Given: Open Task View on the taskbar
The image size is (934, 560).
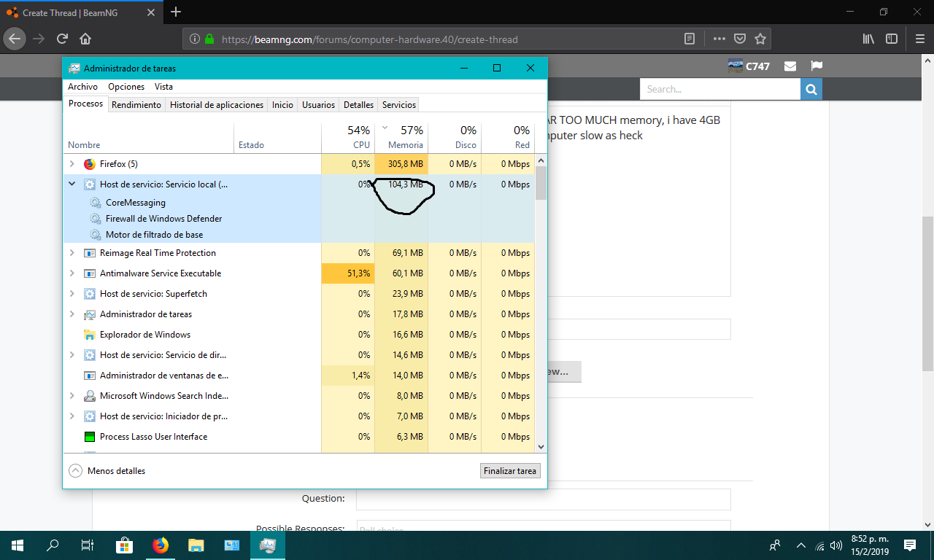Looking at the screenshot, I should (x=88, y=545).
